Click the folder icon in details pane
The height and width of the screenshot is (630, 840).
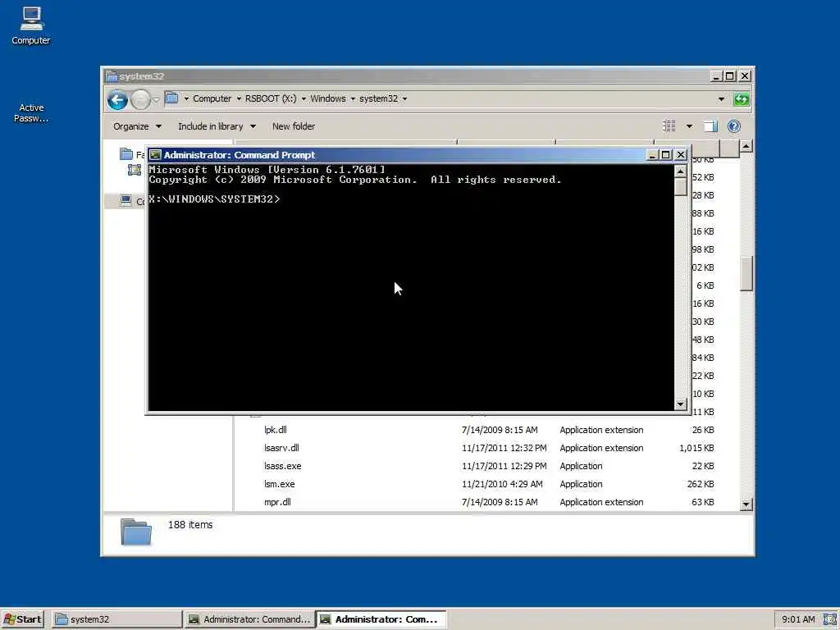(x=136, y=532)
